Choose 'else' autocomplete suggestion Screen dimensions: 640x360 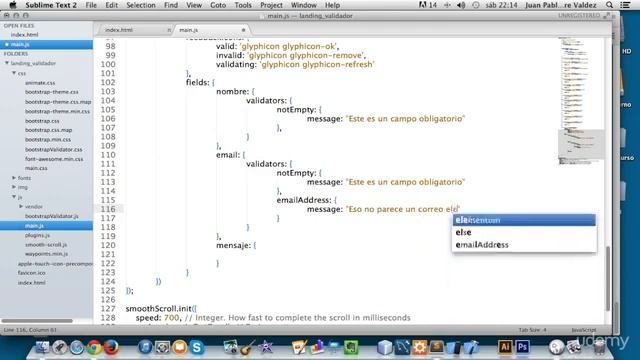[x=524, y=232]
